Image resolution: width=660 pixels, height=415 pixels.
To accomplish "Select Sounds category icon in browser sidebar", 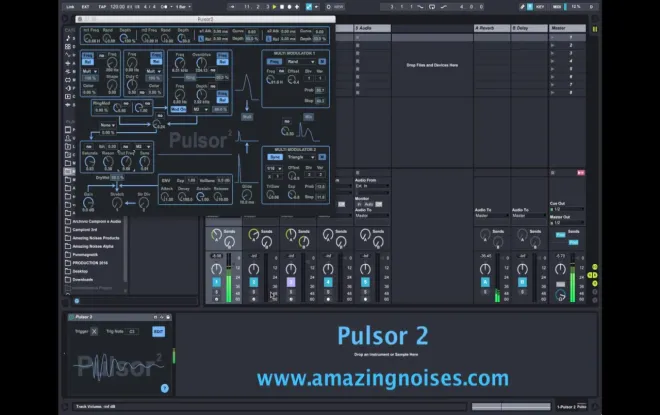I will (x=68, y=38).
